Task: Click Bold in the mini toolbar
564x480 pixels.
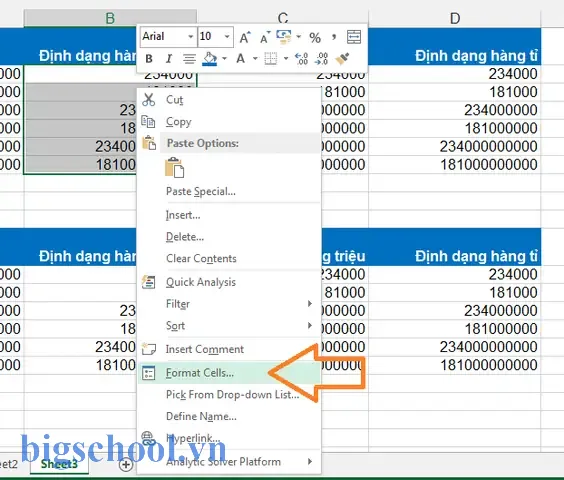Action: tap(149, 58)
